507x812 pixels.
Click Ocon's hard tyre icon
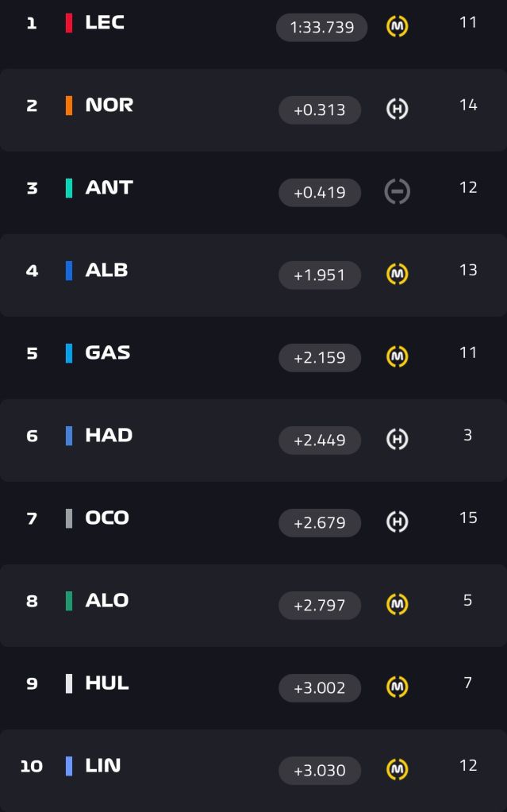point(398,521)
